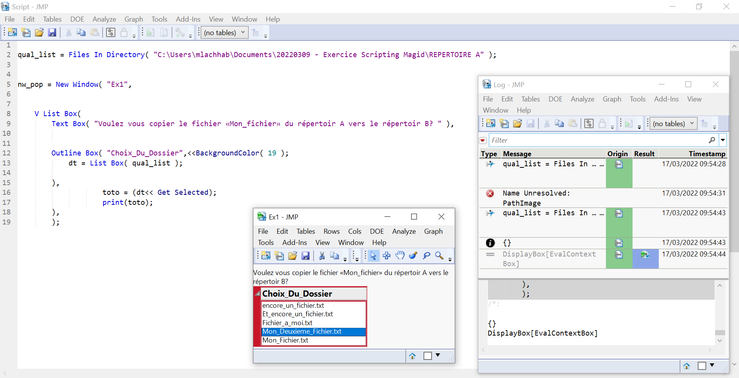Click the Timestamp column header in Log
This screenshot has width=739, height=378.
pyautogui.click(x=693, y=154)
